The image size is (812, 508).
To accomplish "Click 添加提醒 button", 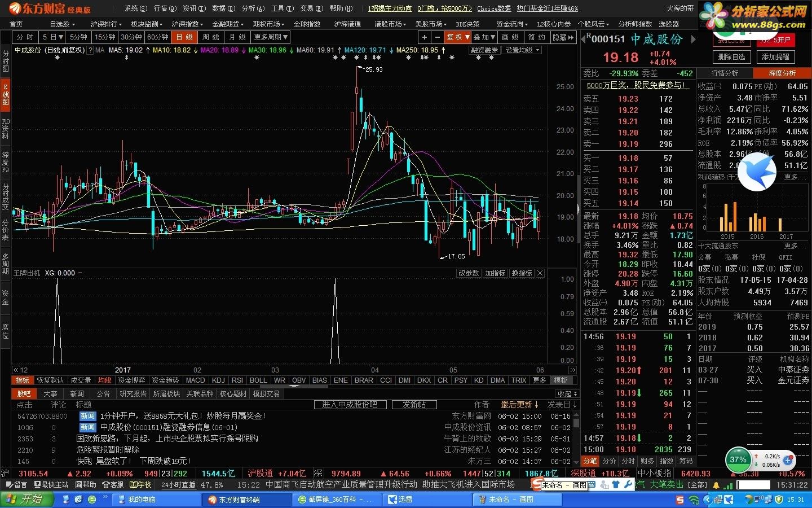I will 776,57.
